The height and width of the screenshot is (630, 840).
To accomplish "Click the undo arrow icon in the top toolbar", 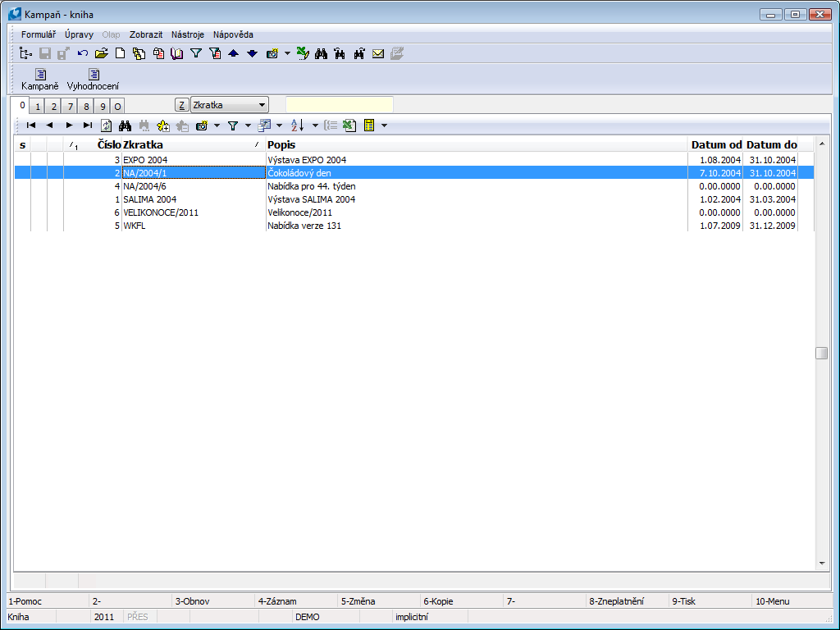I will [83, 54].
